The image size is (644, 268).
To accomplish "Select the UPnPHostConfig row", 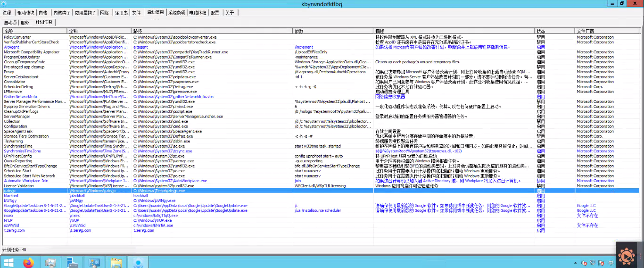I will coord(321,156).
